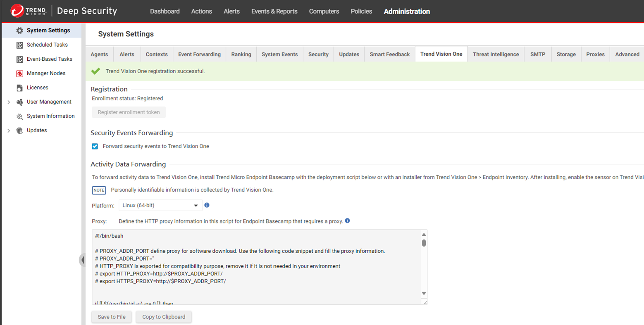Uncheck Forward security events to Trend Vision One
This screenshot has height=325, width=644.
(x=95, y=146)
